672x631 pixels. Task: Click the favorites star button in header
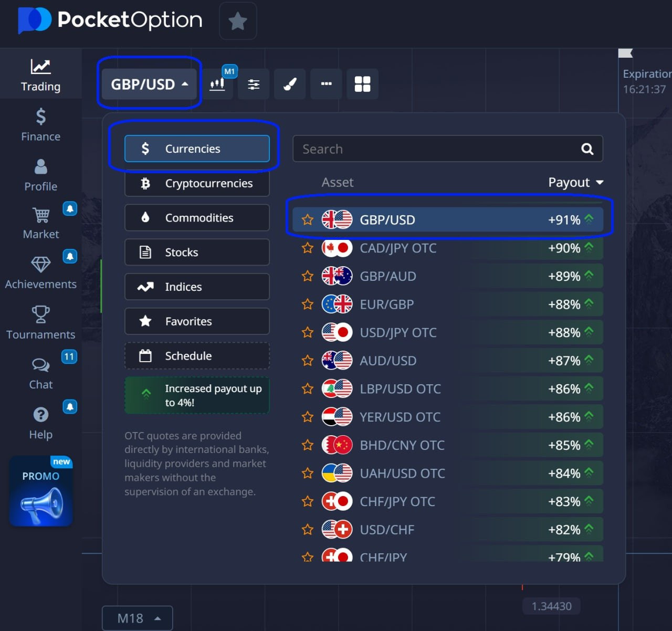pyautogui.click(x=238, y=21)
